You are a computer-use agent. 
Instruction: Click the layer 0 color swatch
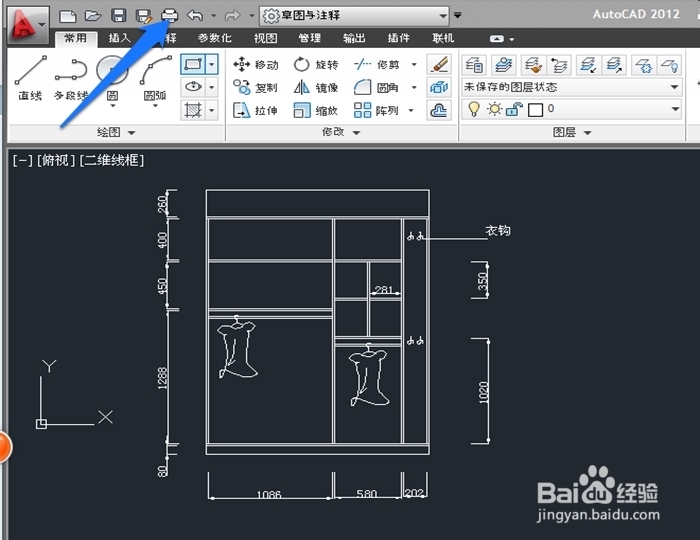pyautogui.click(x=535, y=109)
